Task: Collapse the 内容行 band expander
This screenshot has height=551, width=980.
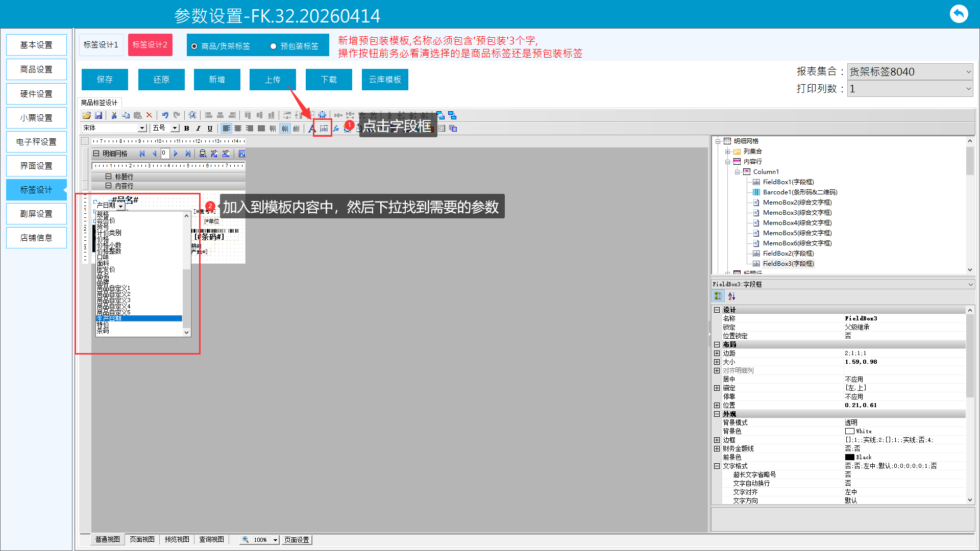Action: tap(108, 186)
